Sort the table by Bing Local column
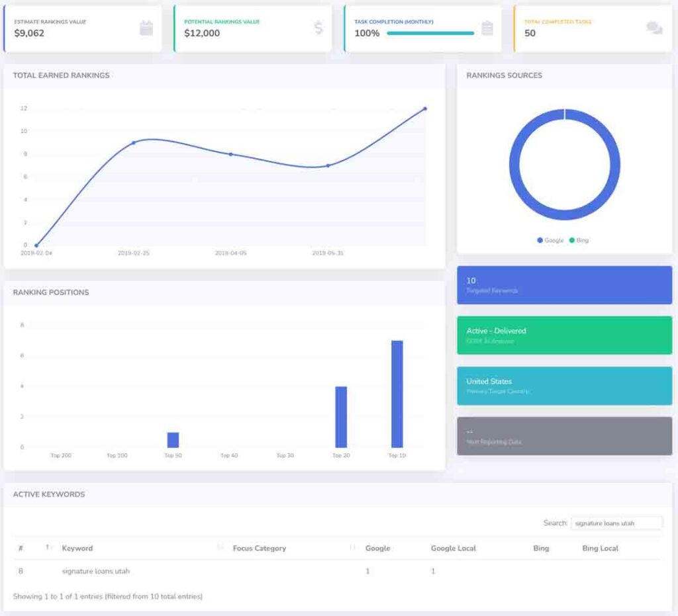This screenshot has height=616, width=678. (x=600, y=548)
